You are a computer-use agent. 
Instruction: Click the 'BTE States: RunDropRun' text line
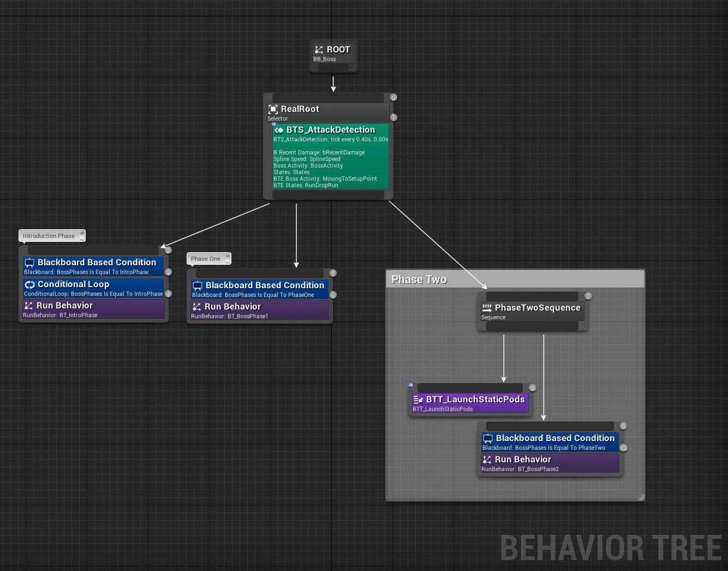click(x=306, y=186)
